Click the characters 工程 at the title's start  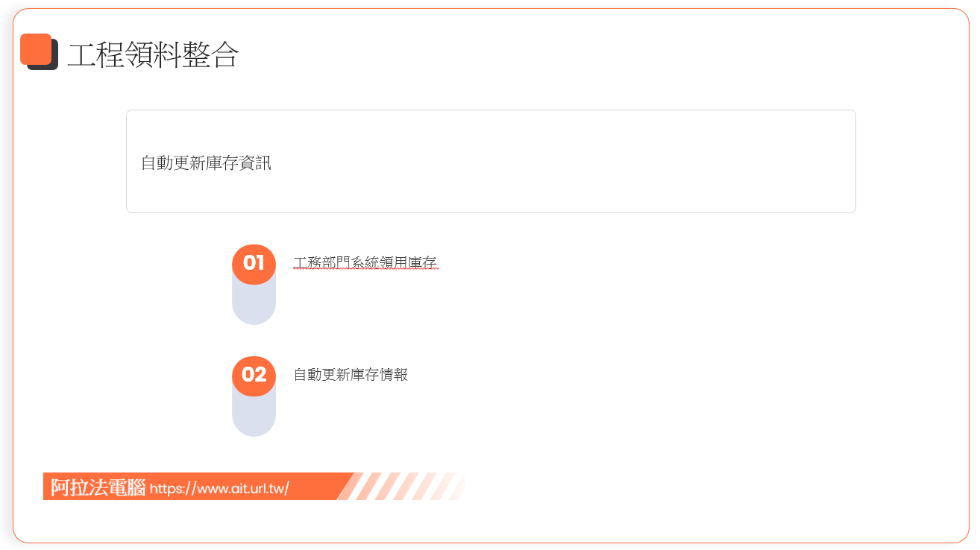coord(95,55)
